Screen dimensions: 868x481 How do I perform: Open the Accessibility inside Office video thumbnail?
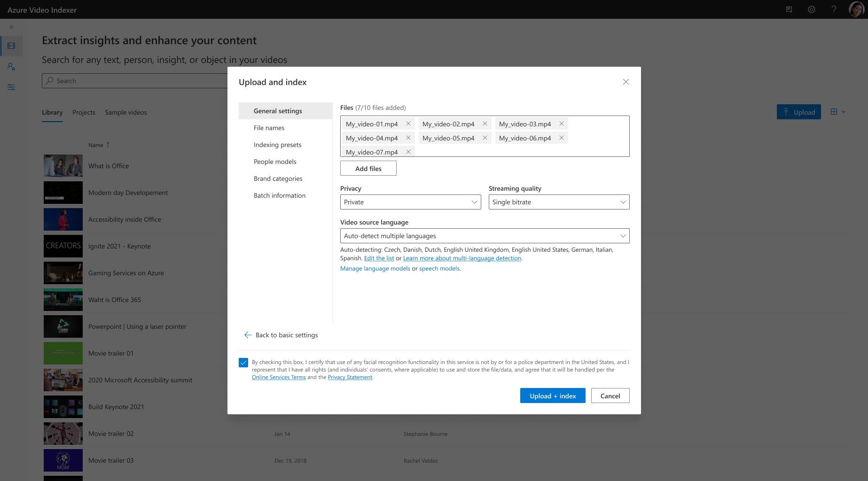63,219
